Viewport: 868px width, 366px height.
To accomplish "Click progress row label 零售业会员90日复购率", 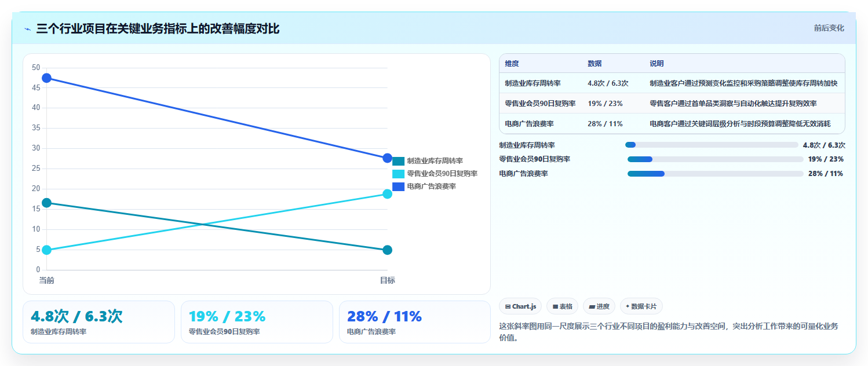I will pyautogui.click(x=534, y=159).
